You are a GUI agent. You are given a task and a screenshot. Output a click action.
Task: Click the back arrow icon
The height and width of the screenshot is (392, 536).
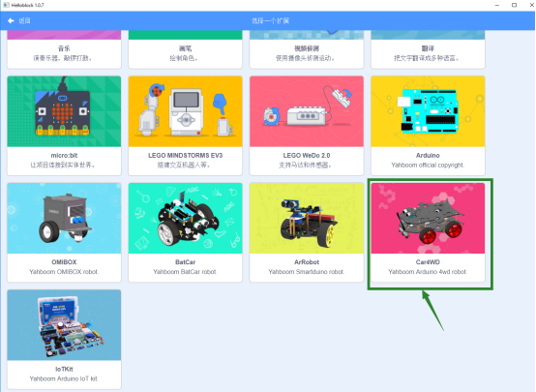[11, 21]
